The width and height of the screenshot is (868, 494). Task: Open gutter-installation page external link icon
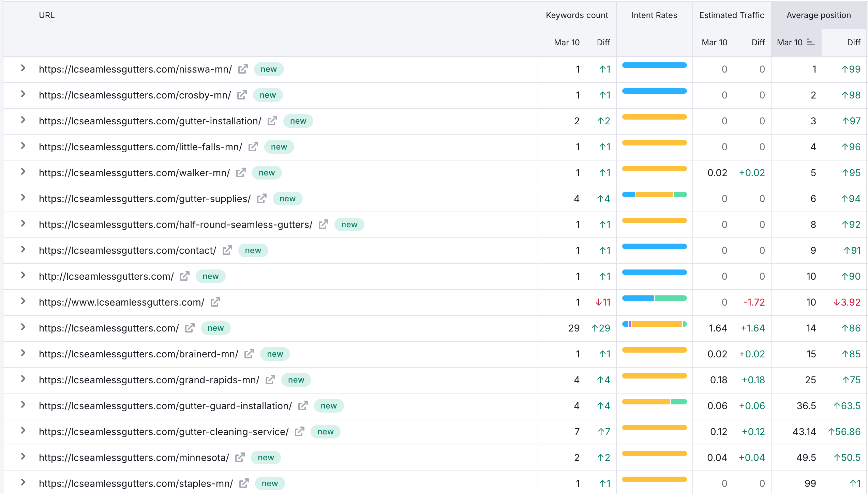coord(272,121)
